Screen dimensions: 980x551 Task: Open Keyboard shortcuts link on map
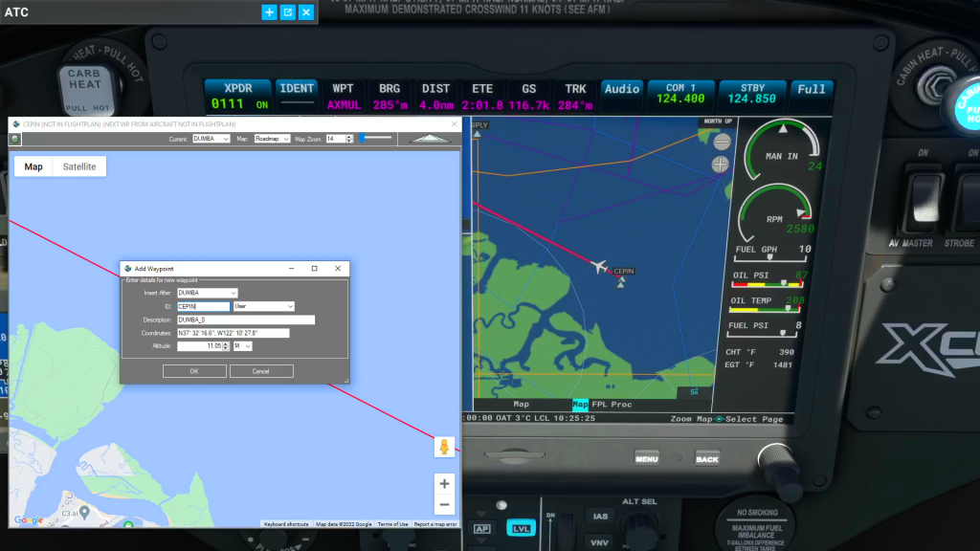pos(285,524)
